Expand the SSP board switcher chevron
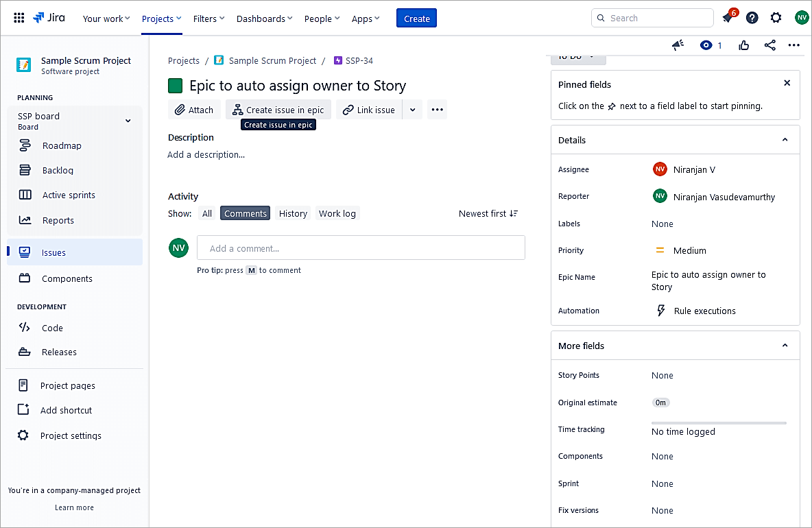 [x=128, y=121]
